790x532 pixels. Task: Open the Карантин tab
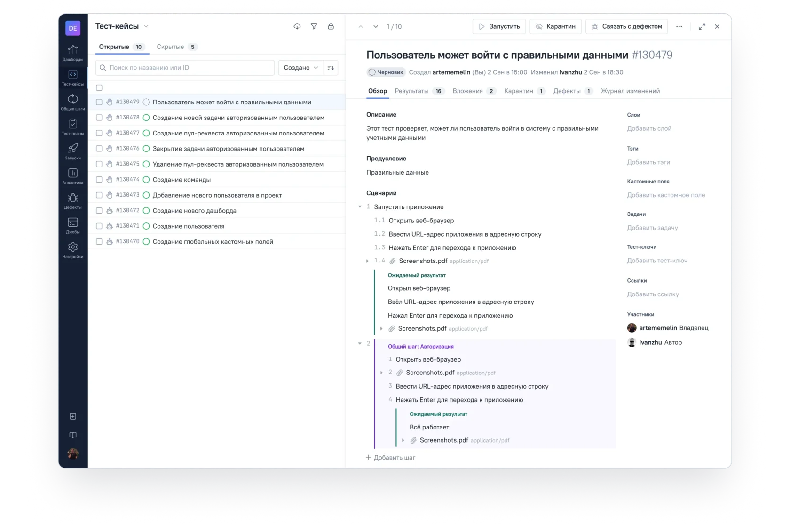(x=524, y=91)
